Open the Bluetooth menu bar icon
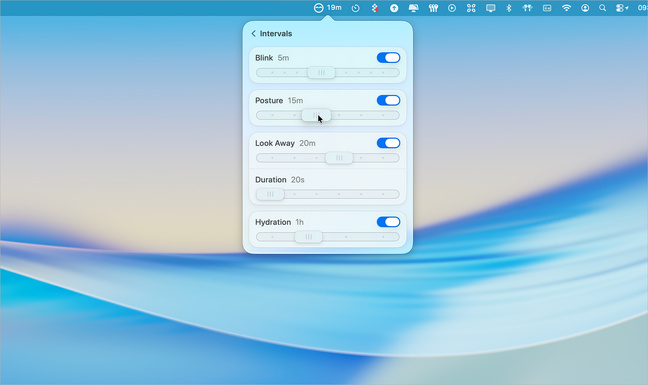The height and width of the screenshot is (385, 648). point(509,8)
